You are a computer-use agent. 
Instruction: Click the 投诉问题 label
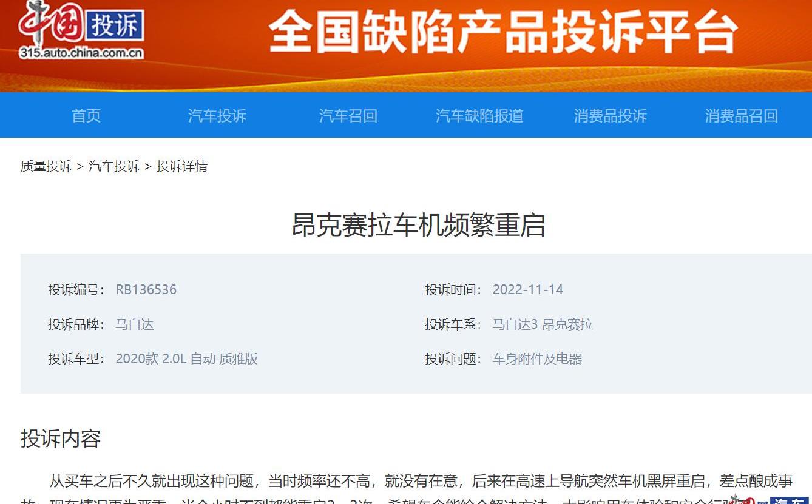(453, 359)
